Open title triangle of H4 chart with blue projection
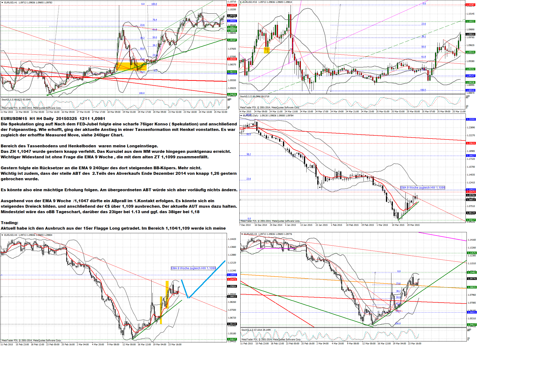Image resolution: width=554 pixels, height=392 pixels. (2, 235)
